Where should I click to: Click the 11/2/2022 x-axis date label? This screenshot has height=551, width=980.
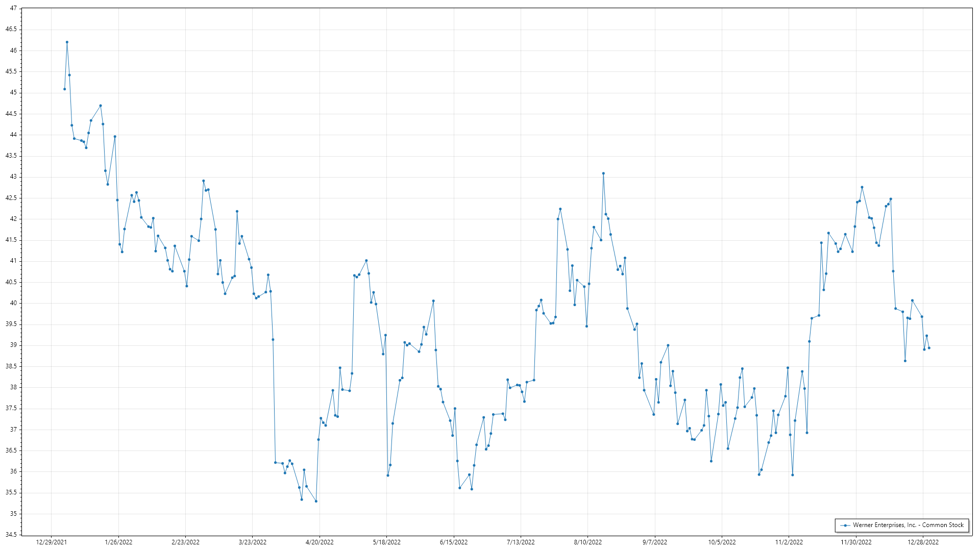[x=789, y=542]
